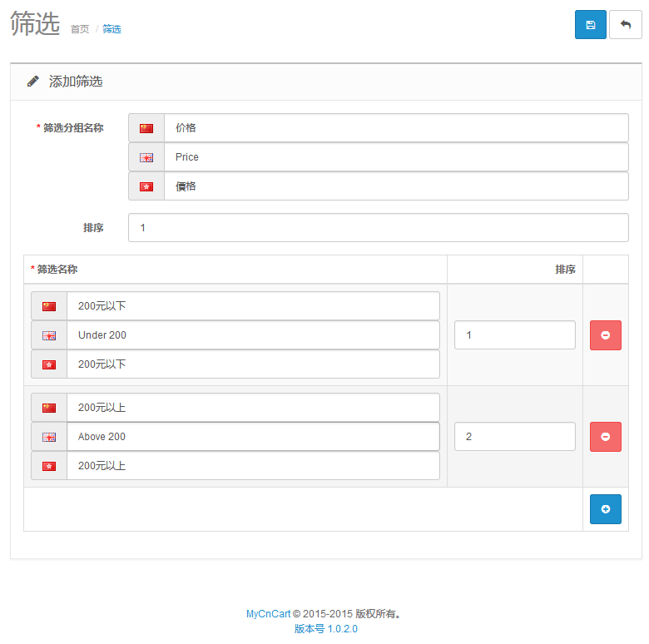
Task: Add a new filter row
Action: [605, 509]
